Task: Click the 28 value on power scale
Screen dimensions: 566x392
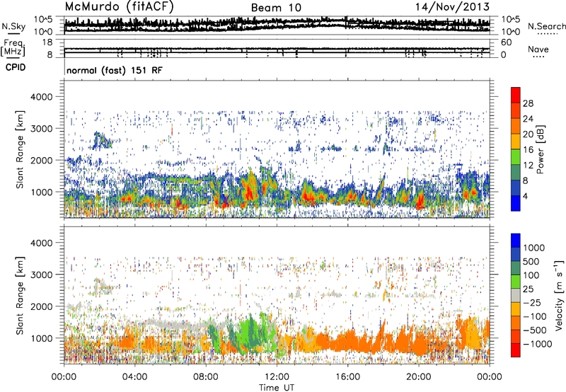Action: (x=528, y=103)
